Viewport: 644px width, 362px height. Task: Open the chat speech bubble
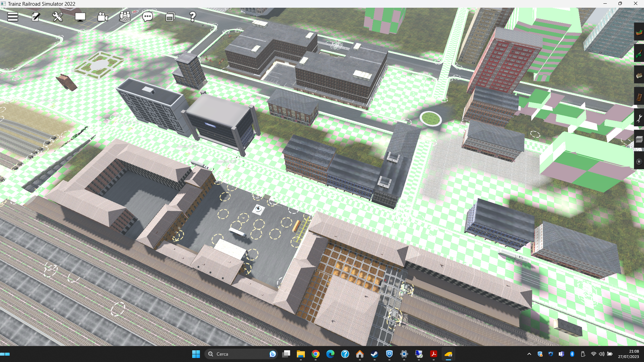click(148, 17)
